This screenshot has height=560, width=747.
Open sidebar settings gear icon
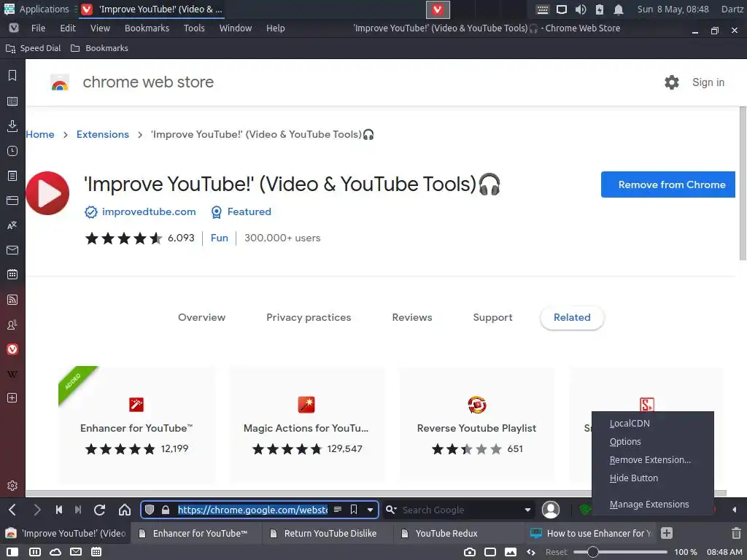(x=12, y=486)
